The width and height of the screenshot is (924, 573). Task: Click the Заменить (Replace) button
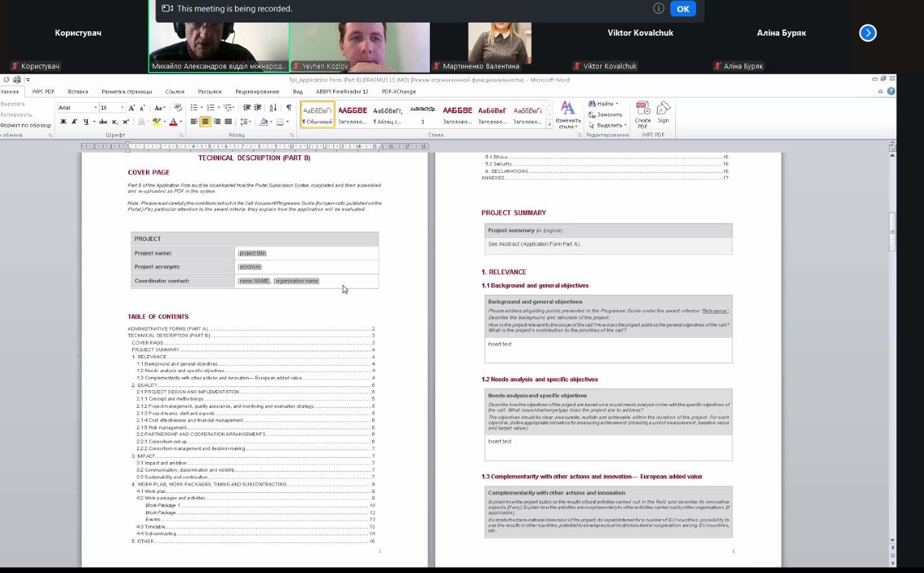pos(605,115)
